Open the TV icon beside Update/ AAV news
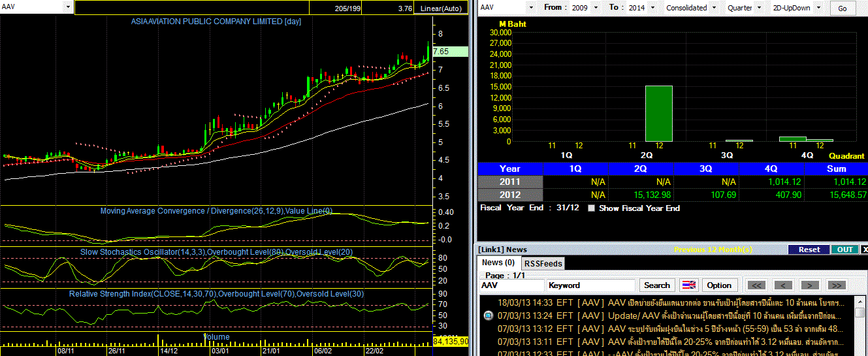868x356 pixels. coord(488,316)
